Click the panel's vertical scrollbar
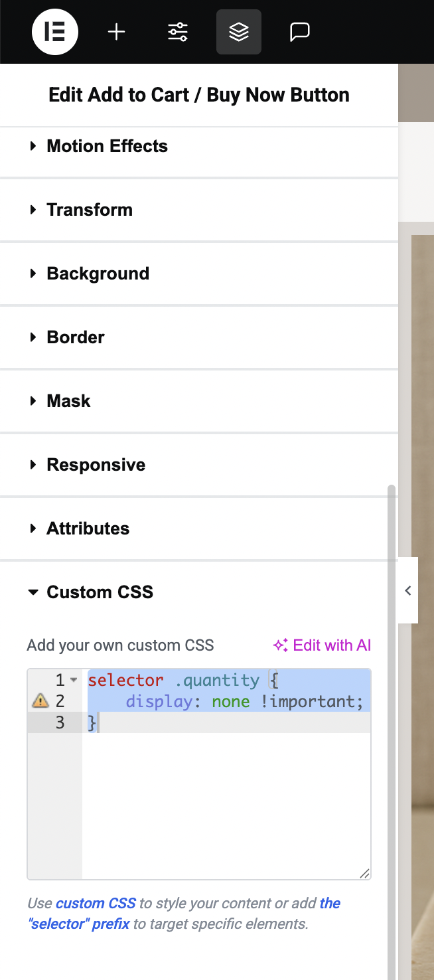The width and height of the screenshot is (434, 980). (392, 730)
